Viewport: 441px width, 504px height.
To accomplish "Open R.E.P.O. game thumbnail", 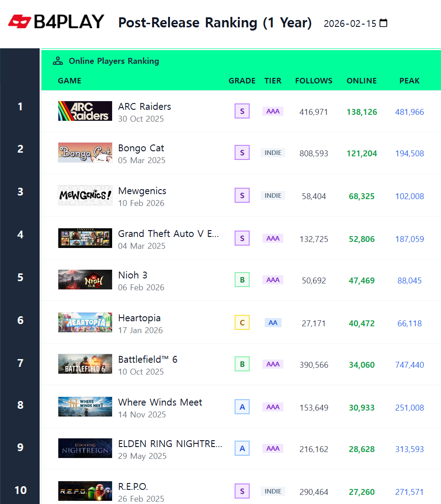I will (85, 491).
